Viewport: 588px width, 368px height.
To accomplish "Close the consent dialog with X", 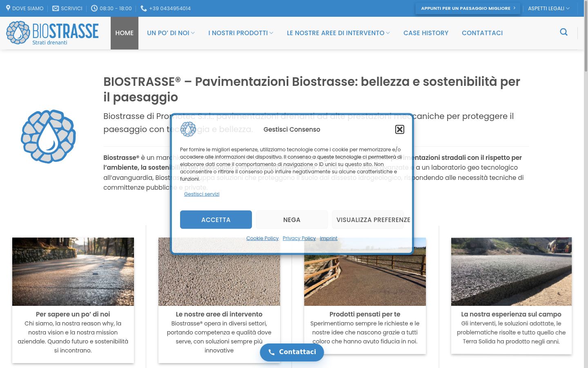I will [x=400, y=129].
